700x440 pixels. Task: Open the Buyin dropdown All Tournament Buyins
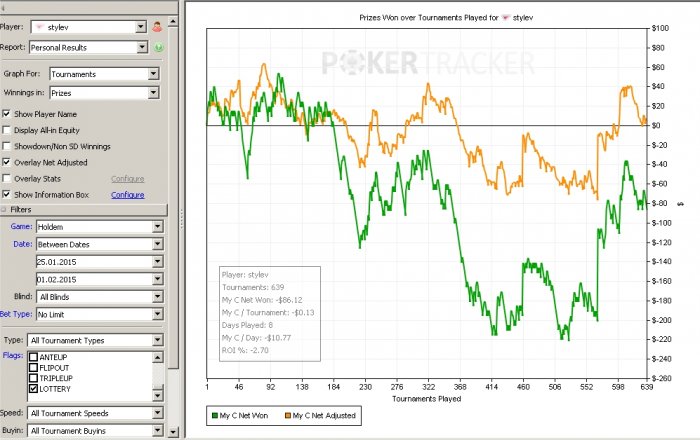pos(96,431)
